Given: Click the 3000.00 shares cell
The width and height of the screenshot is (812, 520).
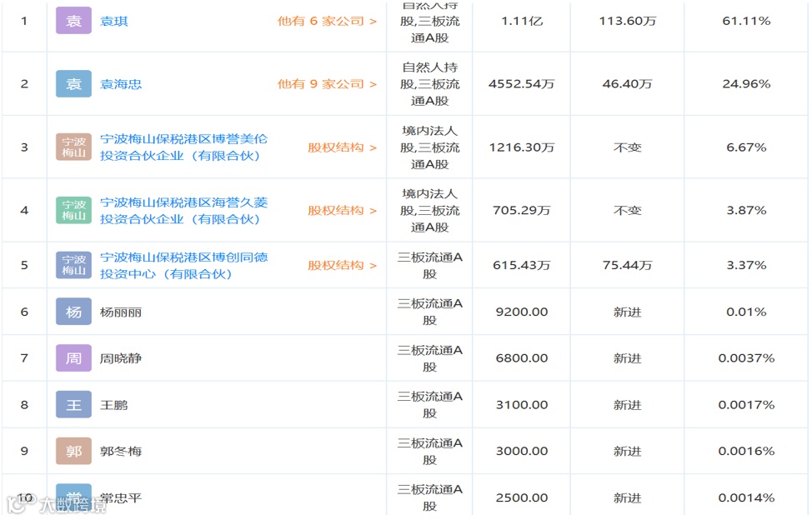Looking at the screenshot, I should (x=522, y=451).
